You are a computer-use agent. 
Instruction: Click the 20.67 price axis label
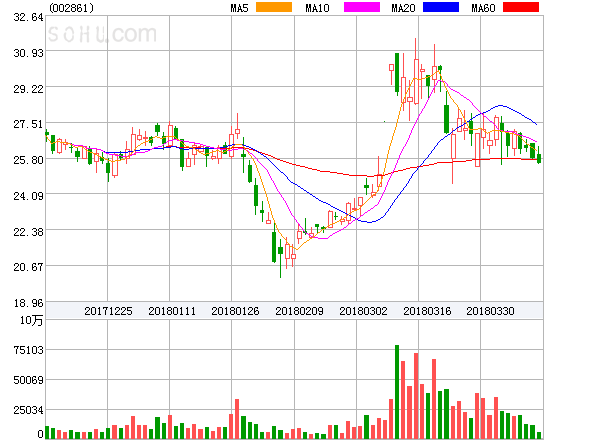[x=28, y=267]
